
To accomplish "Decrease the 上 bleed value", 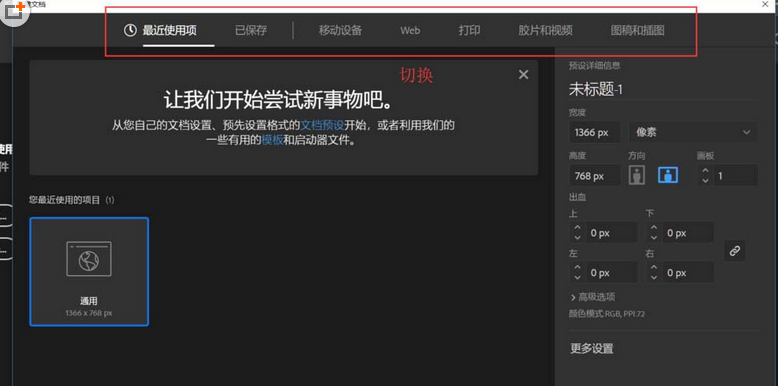I will click(x=577, y=238).
